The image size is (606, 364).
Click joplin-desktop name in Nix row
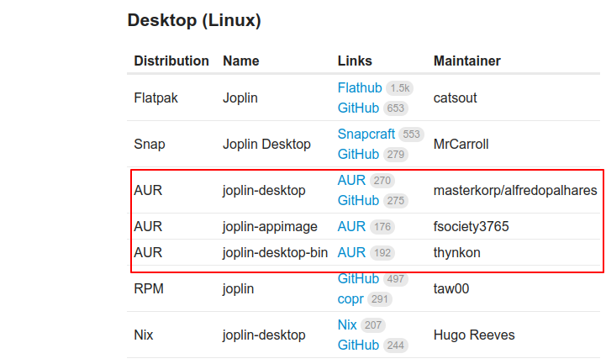(264, 335)
